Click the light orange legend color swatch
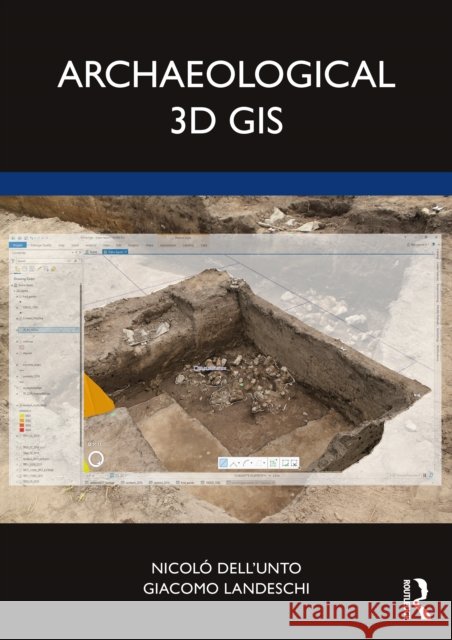This screenshot has height=640, width=452. 22,420
